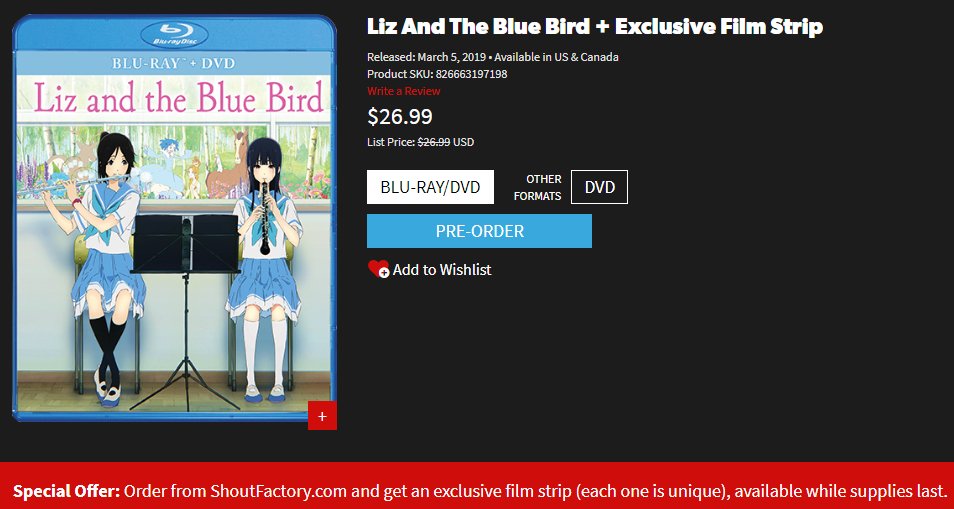Click the blue PRE-ORDER button
954x509 pixels.
tap(479, 231)
